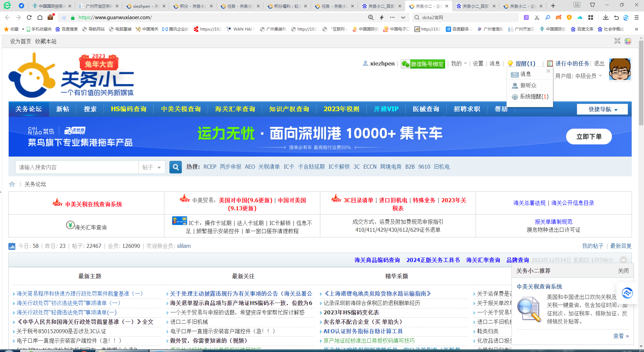The height and width of the screenshot is (352, 644).
Task: Expand the bookmarks overflow chevron
Action: click(x=636, y=29)
